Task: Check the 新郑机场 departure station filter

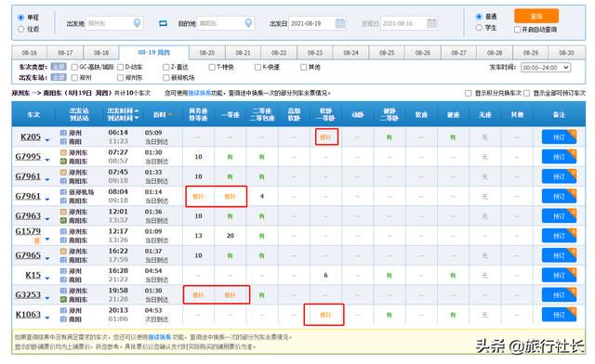Action: pyautogui.click(x=165, y=78)
